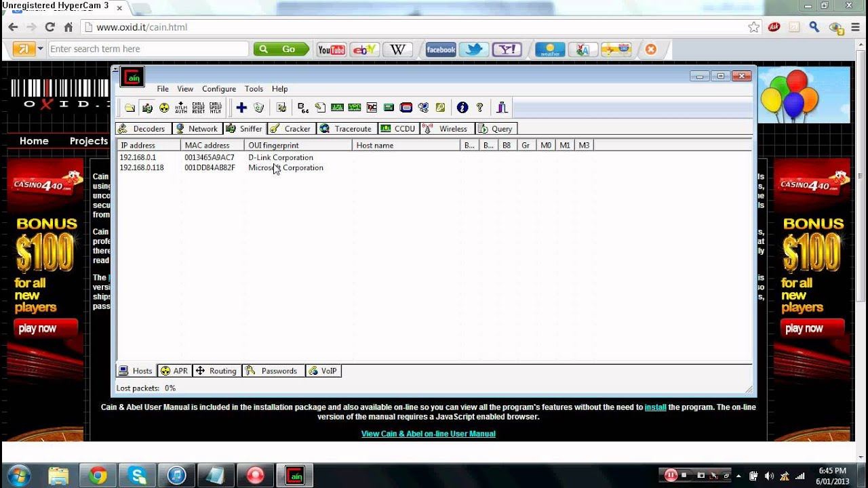Open the search toolbar dropdown arrow
The width and height of the screenshot is (868, 488).
[x=41, y=49]
